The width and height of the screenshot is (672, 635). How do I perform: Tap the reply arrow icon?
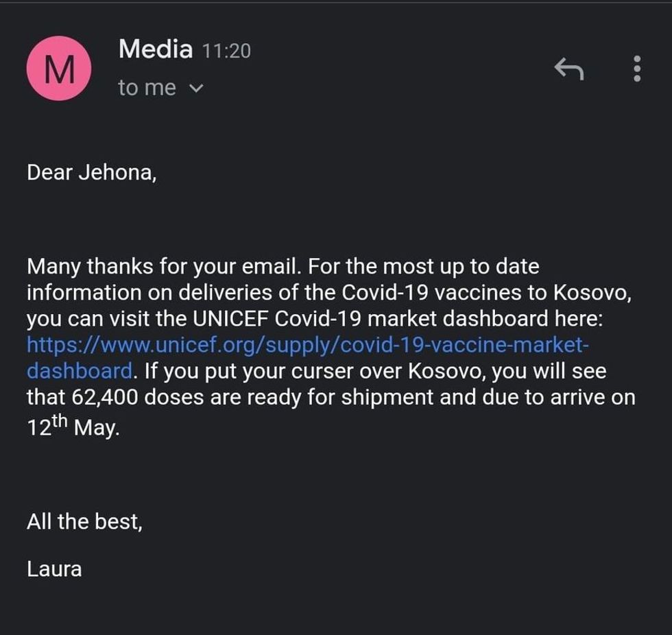tap(568, 69)
